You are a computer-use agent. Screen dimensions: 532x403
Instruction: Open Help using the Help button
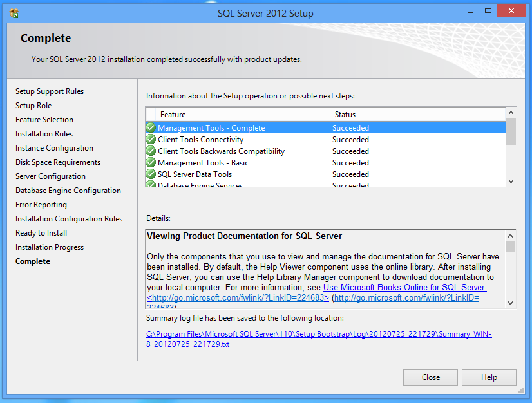[x=489, y=377]
